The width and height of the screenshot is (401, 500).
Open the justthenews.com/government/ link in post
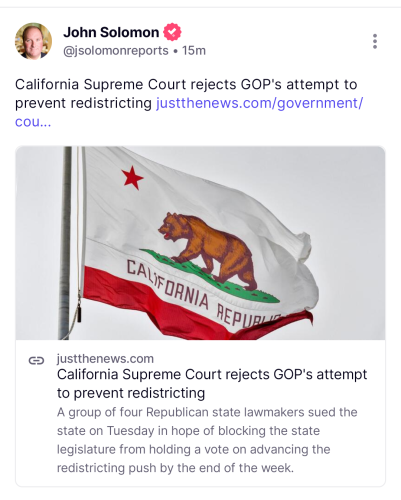(259, 103)
